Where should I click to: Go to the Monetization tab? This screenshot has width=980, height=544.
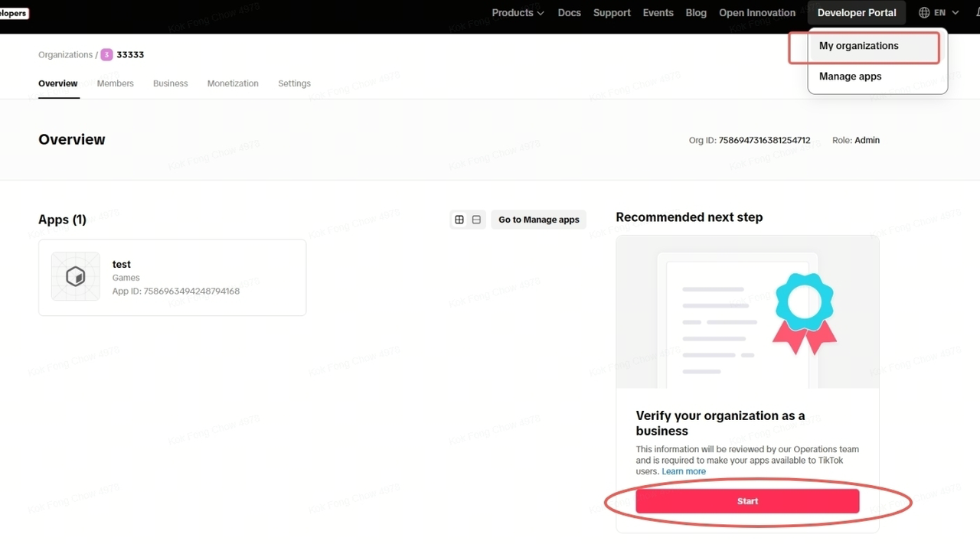pyautogui.click(x=233, y=83)
